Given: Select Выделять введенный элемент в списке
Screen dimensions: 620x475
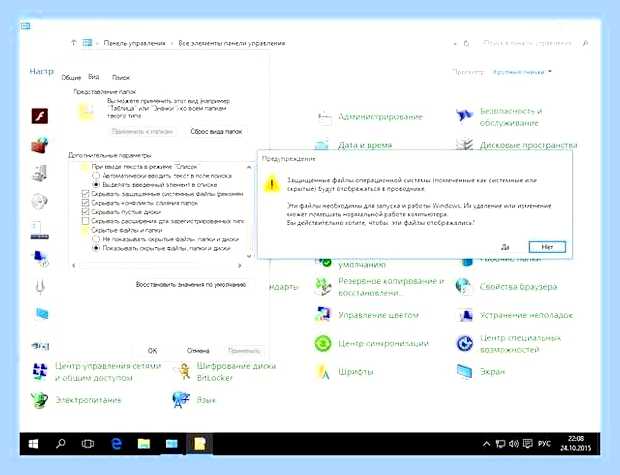Looking at the screenshot, I should [x=96, y=185].
